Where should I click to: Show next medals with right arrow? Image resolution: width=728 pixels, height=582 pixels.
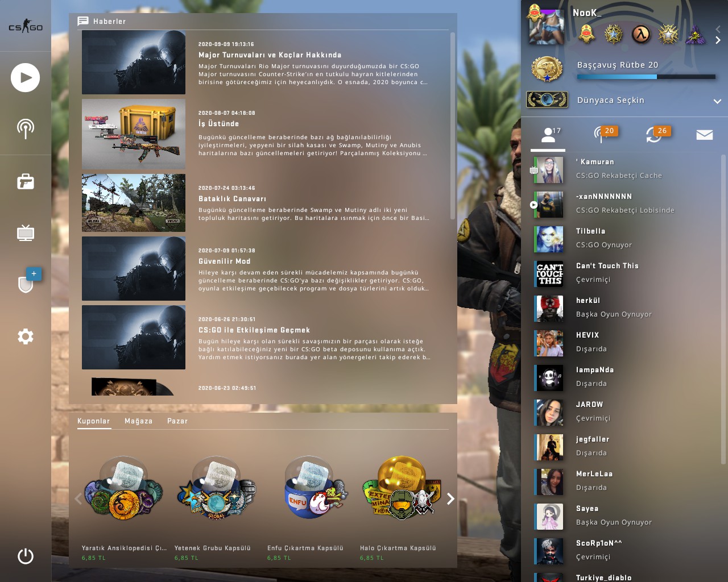click(x=718, y=40)
